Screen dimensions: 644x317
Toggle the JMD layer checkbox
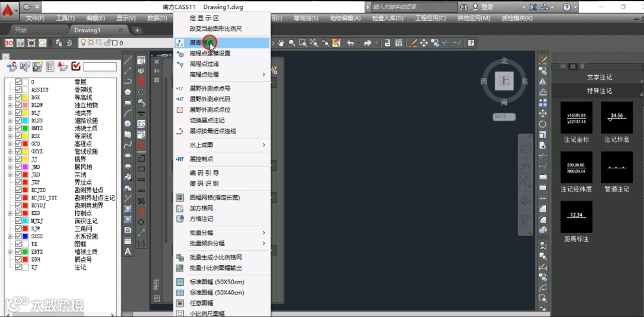click(x=18, y=167)
